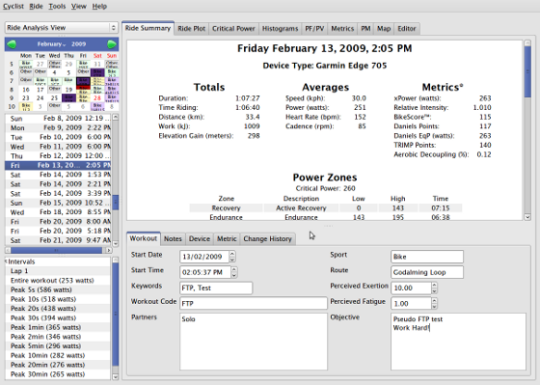
Task: Switch to the PM tab
Action: point(365,29)
